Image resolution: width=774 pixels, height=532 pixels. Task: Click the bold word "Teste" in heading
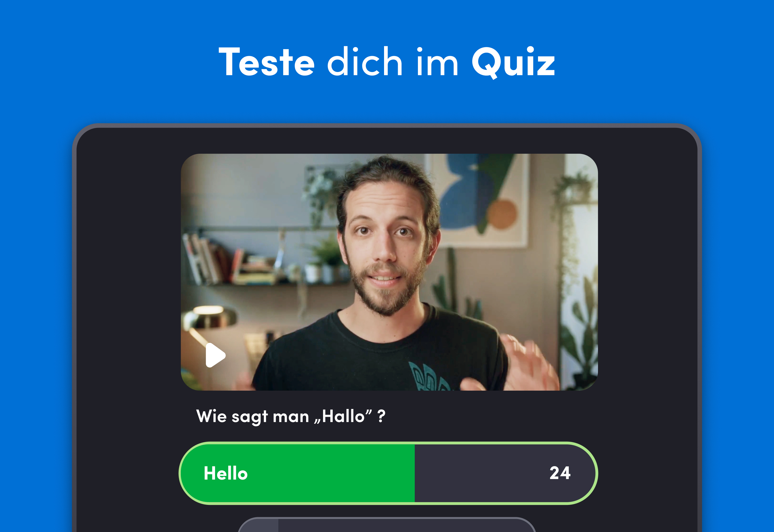pyautogui.click(x=267, y=62)
